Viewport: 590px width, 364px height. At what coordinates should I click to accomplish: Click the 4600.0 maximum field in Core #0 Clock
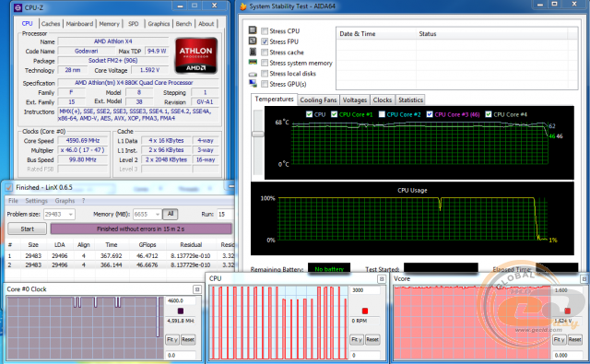point(181,300)
